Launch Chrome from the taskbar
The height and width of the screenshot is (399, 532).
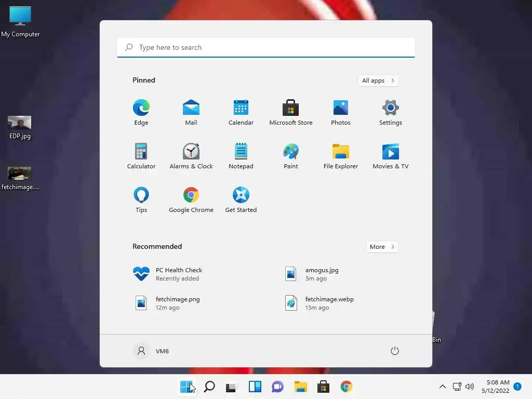pos(347,387)
